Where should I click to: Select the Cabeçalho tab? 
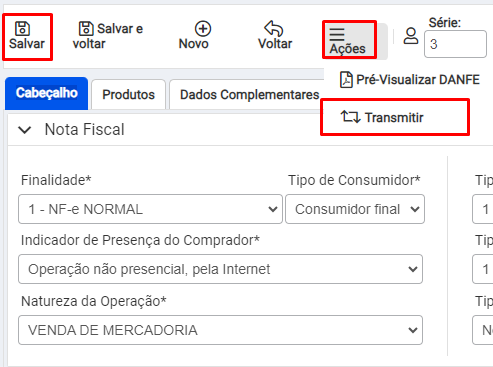pos(46,93)
